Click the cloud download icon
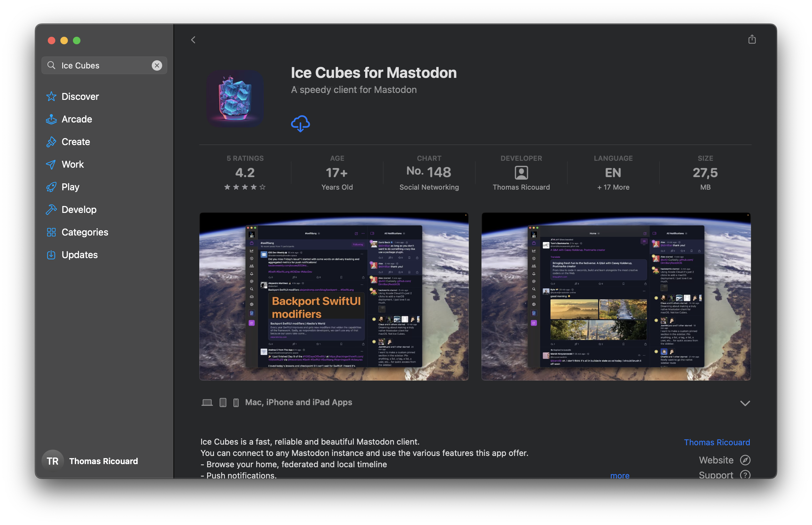This screenshot has height=525, width=812. (x=300, y=123)
